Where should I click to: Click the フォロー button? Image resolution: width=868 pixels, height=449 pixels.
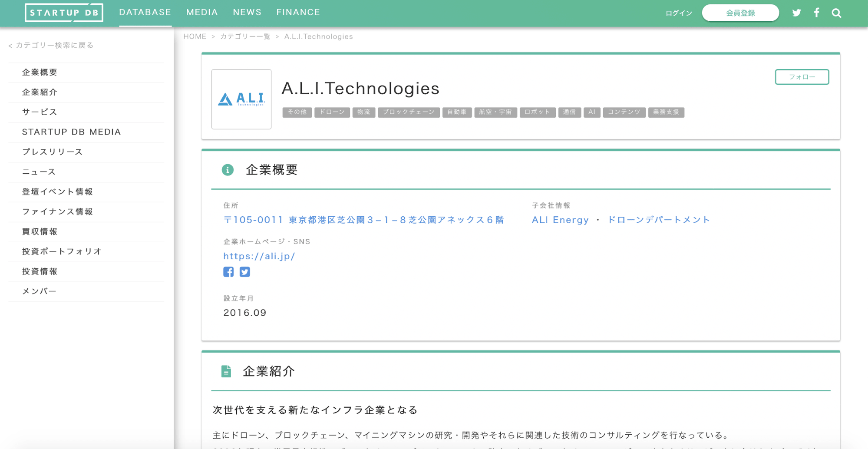tap(802, 77)
